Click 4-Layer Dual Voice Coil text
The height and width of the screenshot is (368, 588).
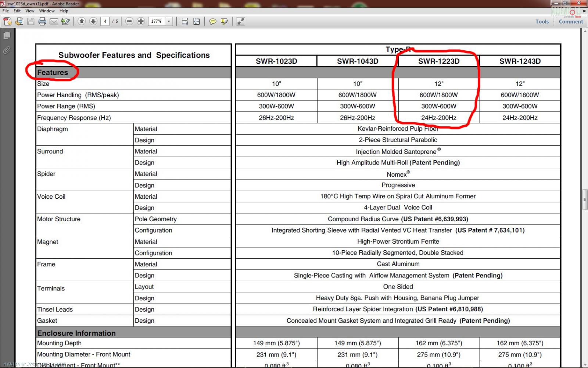click(398, 208)
